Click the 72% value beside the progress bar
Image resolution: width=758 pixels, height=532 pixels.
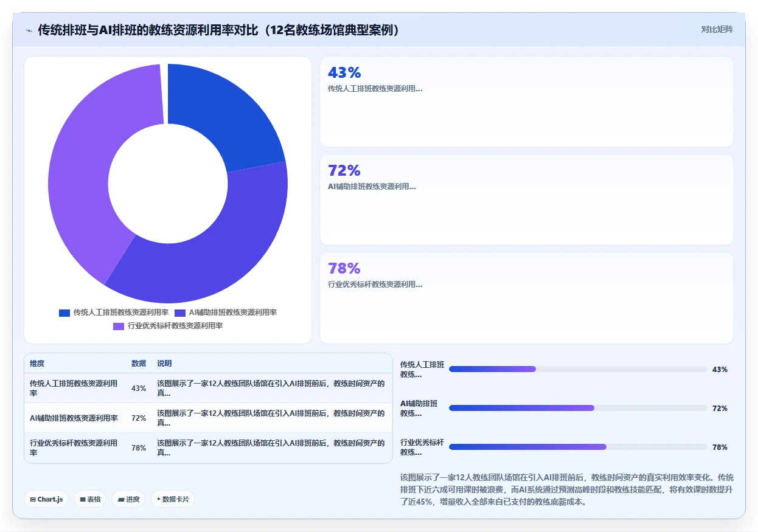pyautogui.click(x=720, y=408)
